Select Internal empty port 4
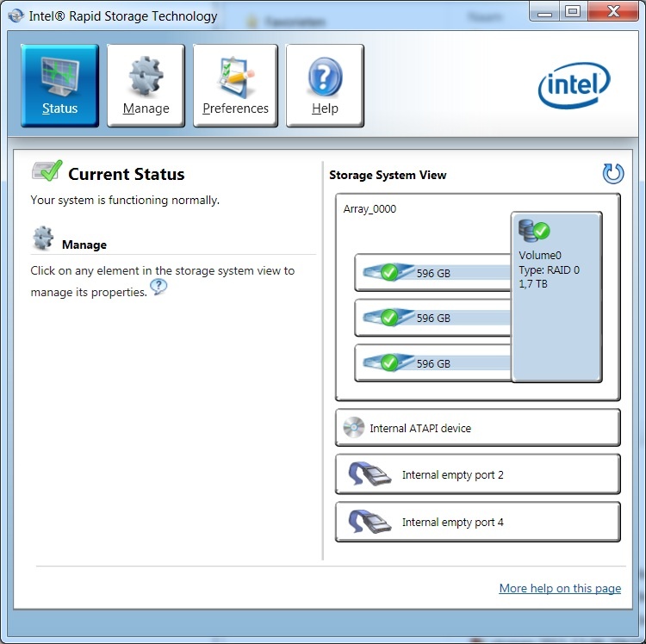This screenshot has width=646, height=644. [x=477, y=522]
